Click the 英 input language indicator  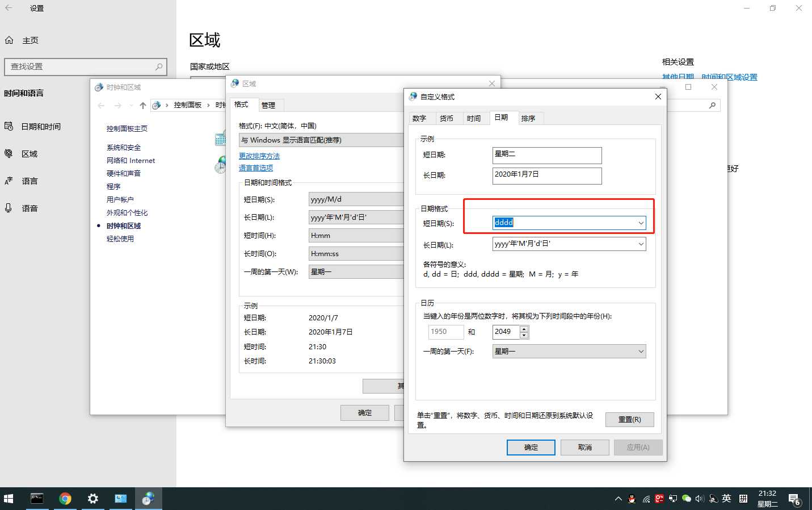726,499
